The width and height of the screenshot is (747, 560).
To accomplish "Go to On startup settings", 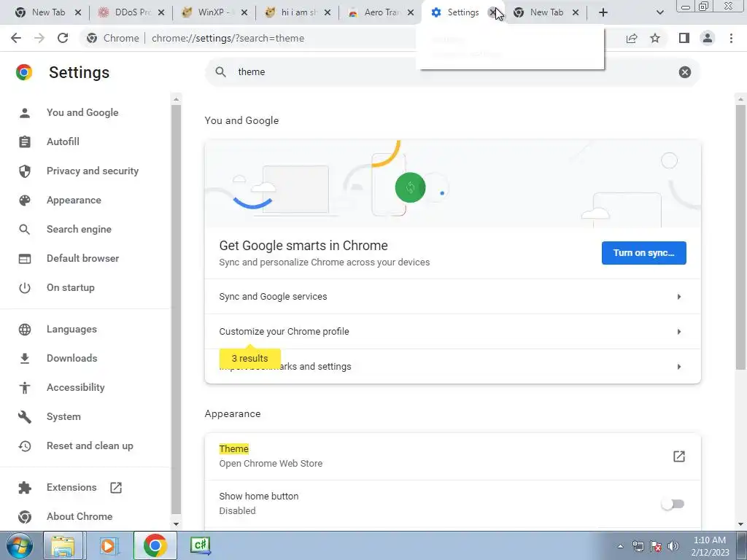I will pyautogui.click(x=71, y=287).
